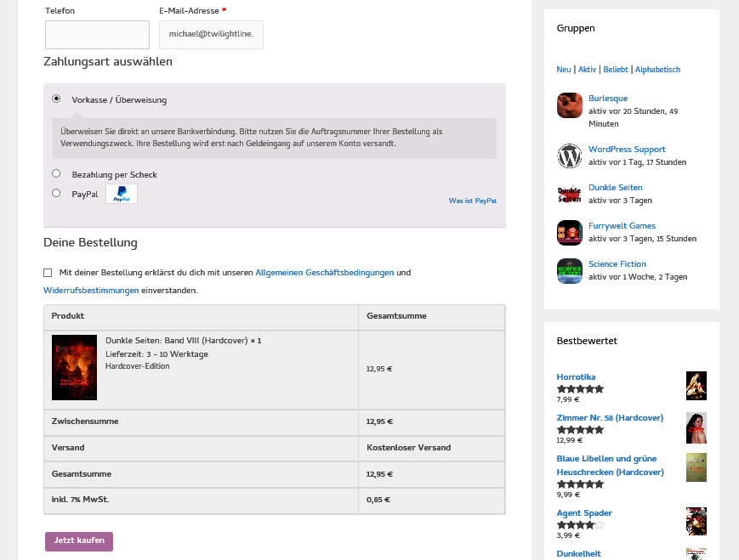739x560 pixels.
Task: Click into the Telefon input field
Action: pyautogui.click(x=97, y=35)
